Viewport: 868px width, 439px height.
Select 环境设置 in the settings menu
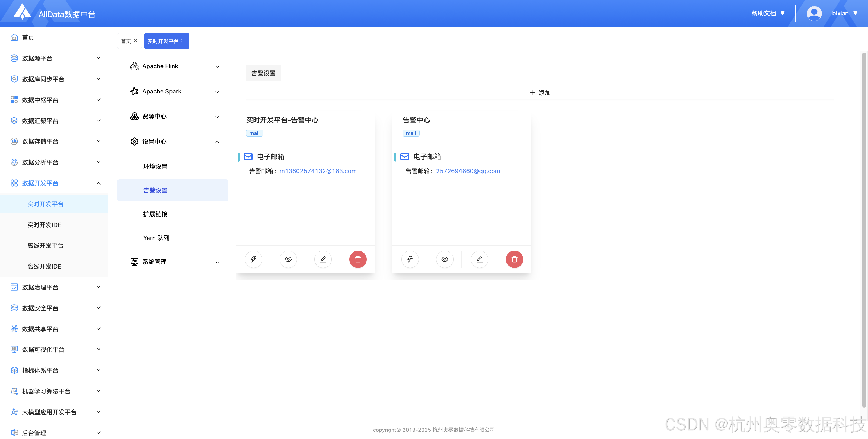click(155, 166)
